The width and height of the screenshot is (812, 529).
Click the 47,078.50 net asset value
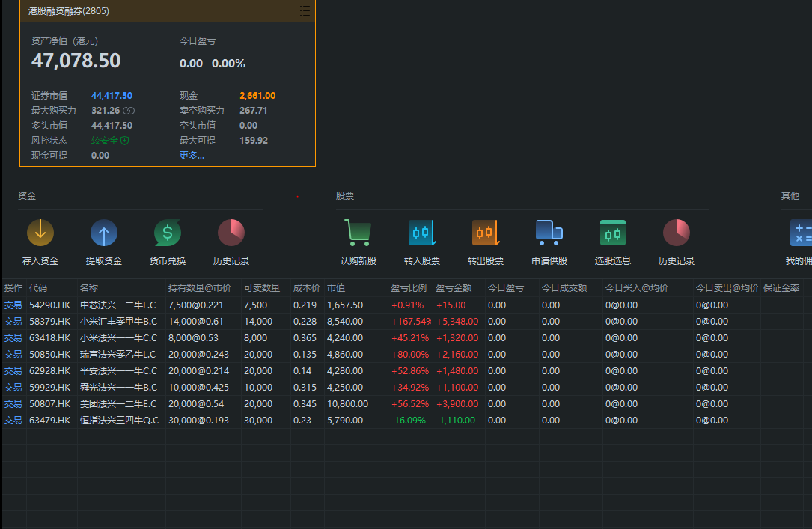coord(76,61)
